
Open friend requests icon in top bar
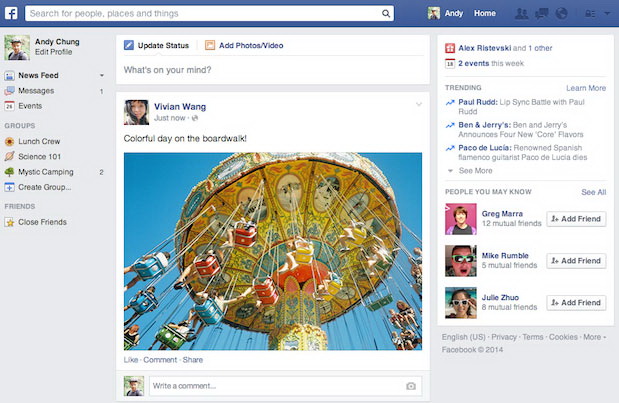click(x=521, y=14)
